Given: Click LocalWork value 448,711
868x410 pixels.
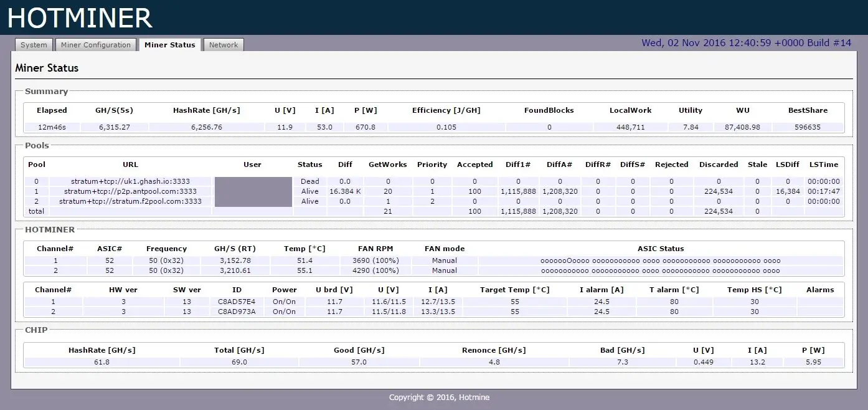Looking at the screenshot, I should [630, 127].
